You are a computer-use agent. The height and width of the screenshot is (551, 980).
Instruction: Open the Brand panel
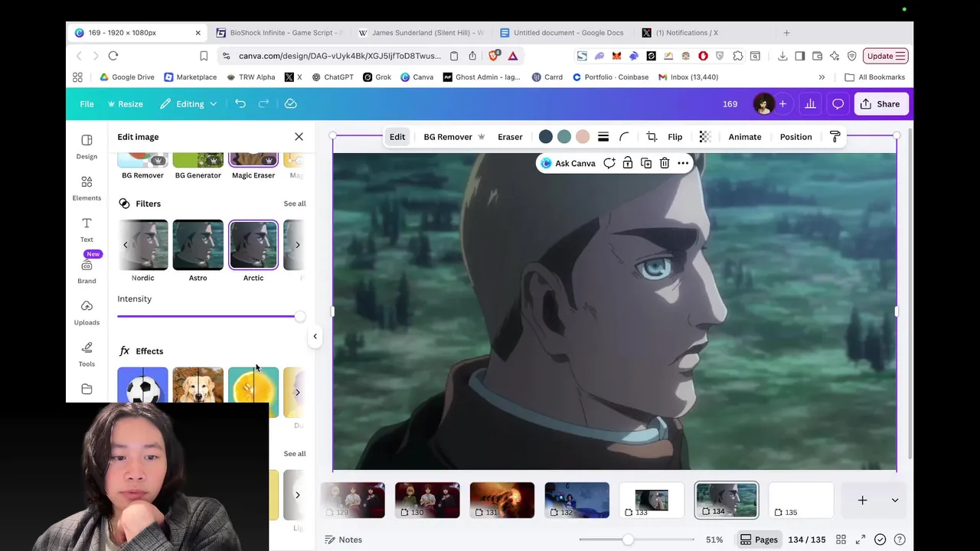tap(87, 270)
